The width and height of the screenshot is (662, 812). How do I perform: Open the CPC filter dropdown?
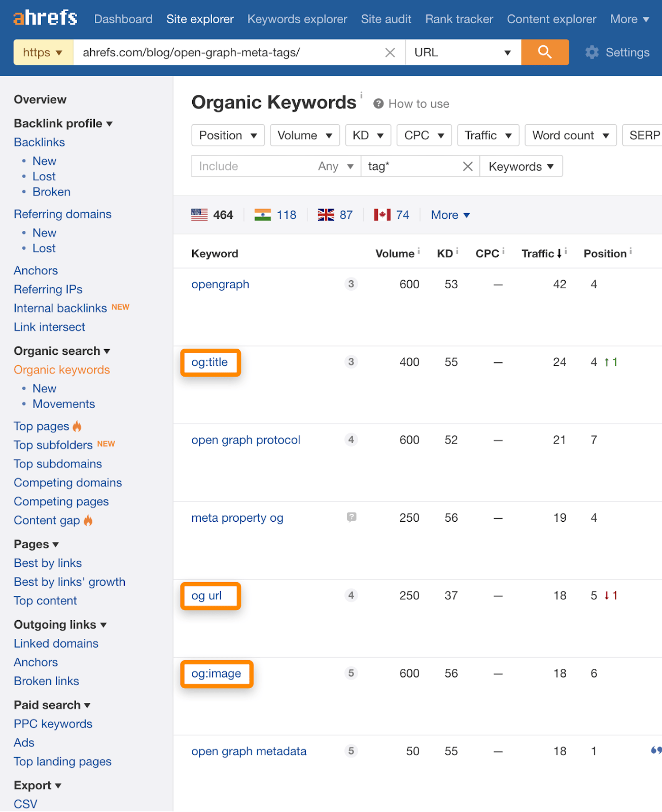(424, 136)
